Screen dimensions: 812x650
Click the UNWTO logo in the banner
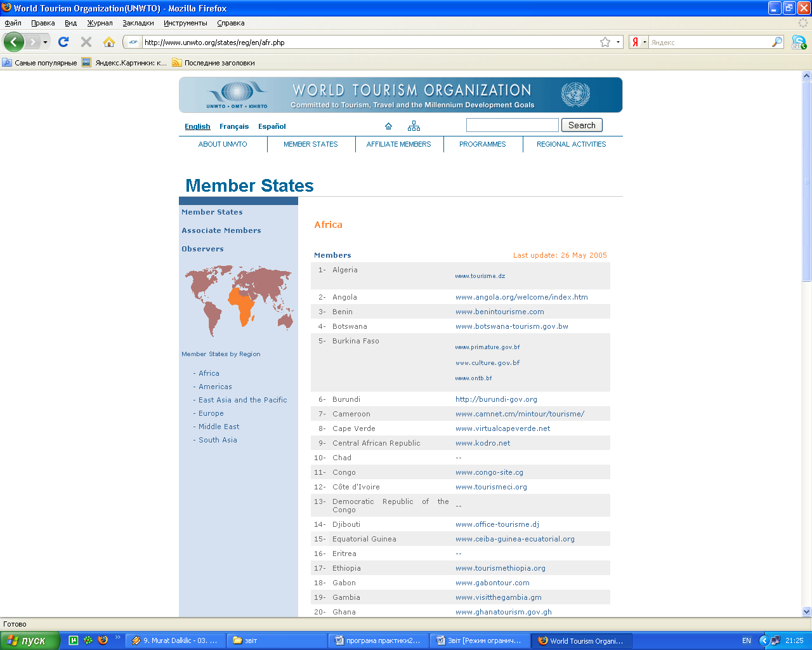click(x=237, y=95)
